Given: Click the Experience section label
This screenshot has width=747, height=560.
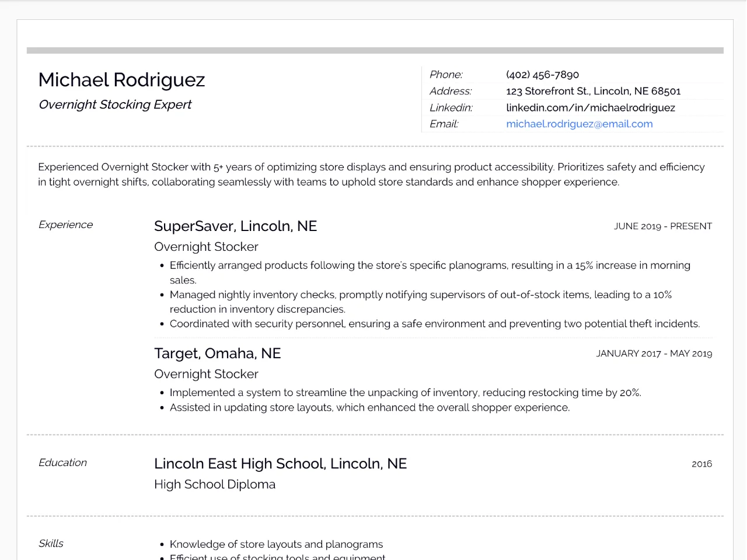Looking at the screenshot, I should tap(65, 225).
